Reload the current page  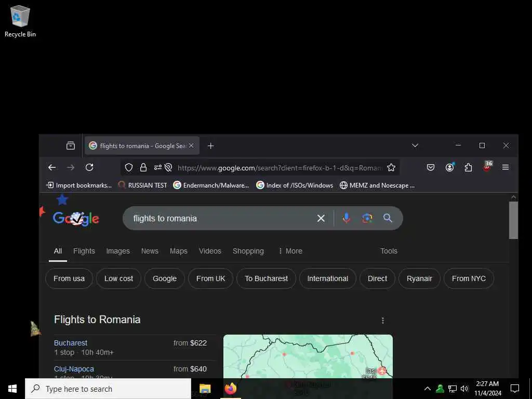[x=89, y=167]
